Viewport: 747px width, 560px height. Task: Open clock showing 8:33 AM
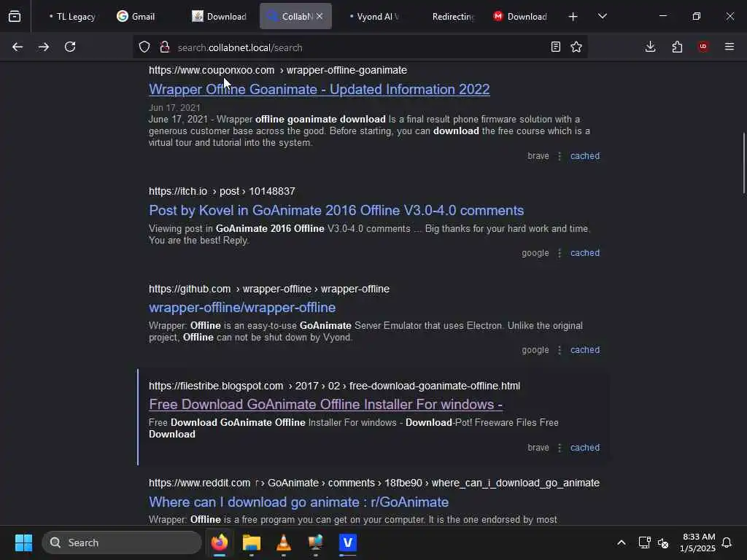(698, 542)
